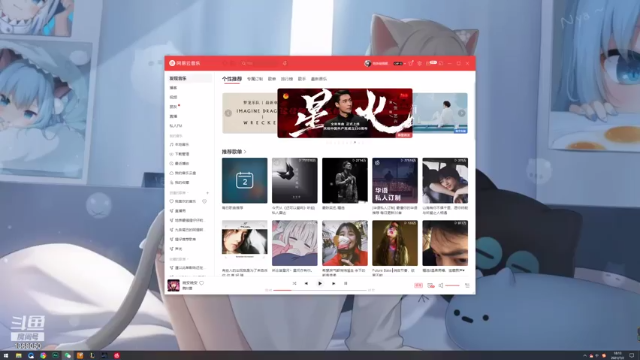Open the 华语私人订制 playlist cover

pyautogui.click(x=395, y=180)
